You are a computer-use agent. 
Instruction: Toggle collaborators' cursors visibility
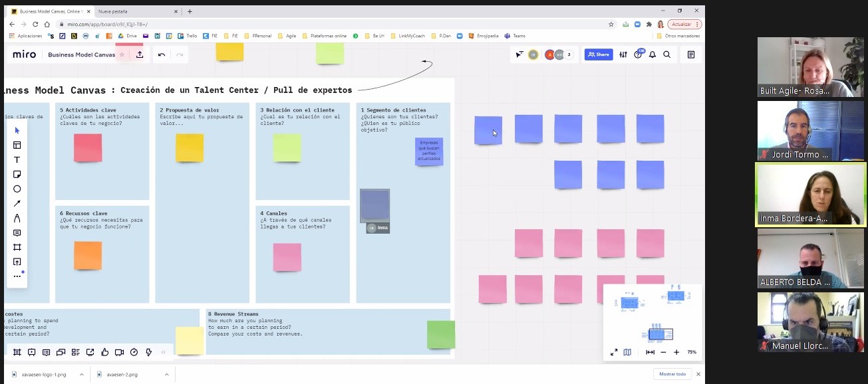(519, 54)
